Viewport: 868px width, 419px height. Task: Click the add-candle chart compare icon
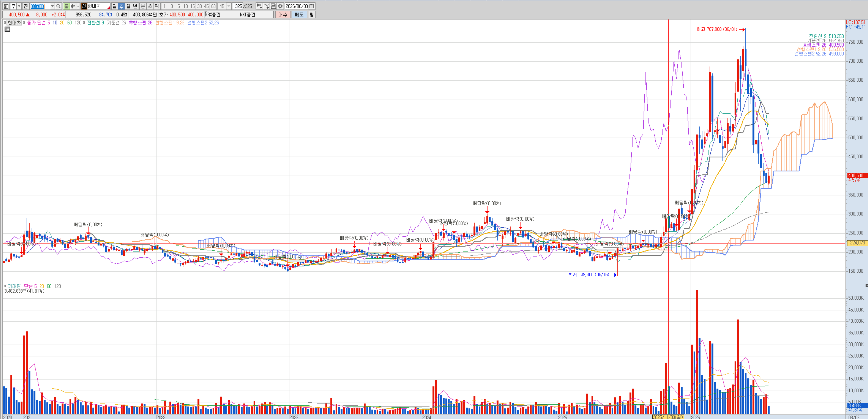pyautogui.click(x=259, y=6)
